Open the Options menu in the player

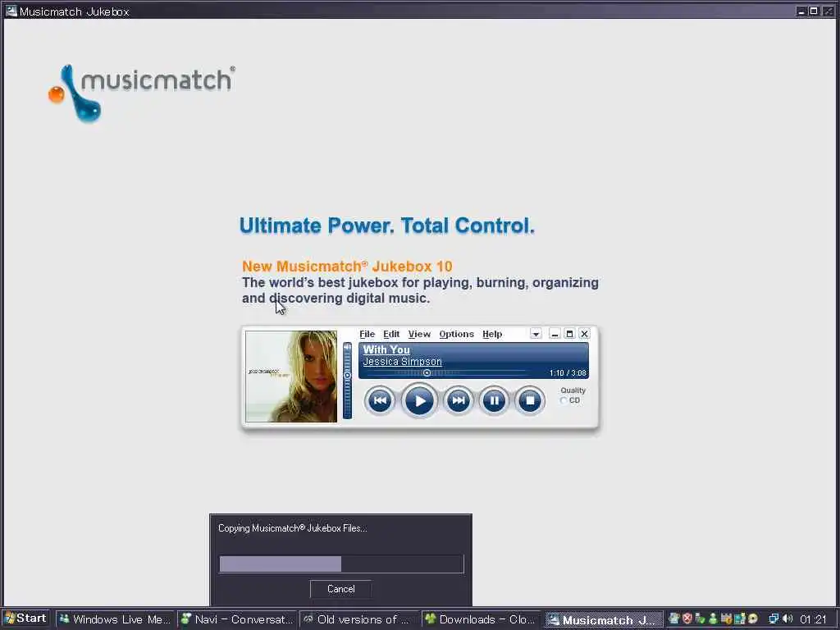[456, 334]
